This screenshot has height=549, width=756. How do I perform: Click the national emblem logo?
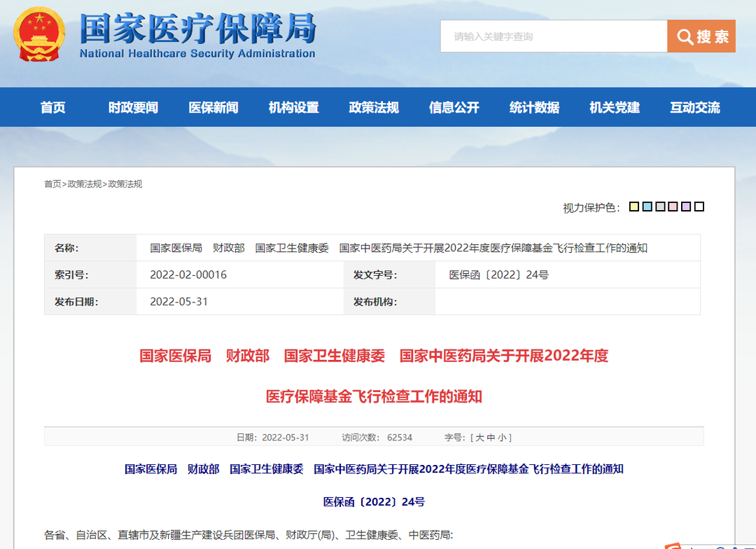39,34
